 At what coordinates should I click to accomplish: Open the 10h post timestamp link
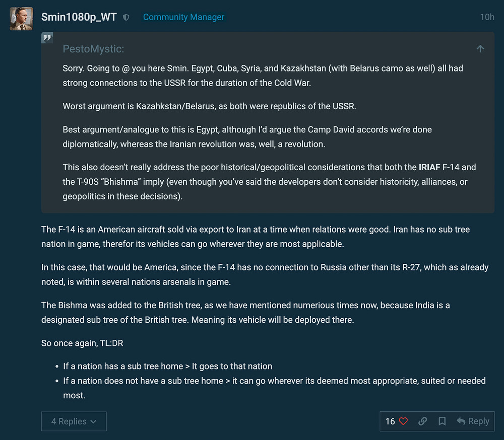(487, 17)
